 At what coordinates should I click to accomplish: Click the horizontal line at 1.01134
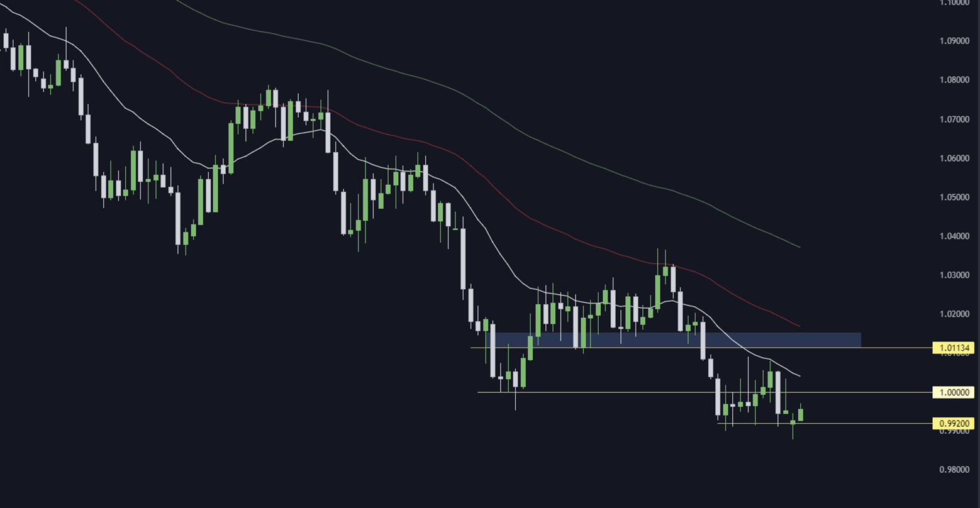(701, 348)
